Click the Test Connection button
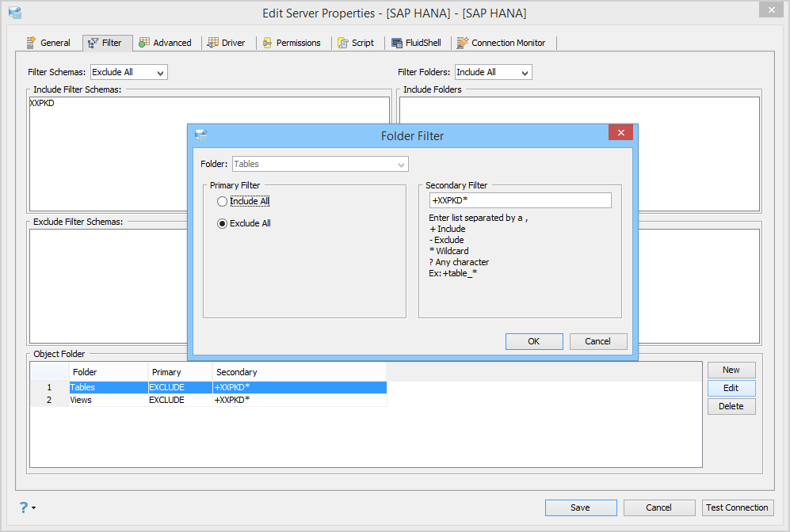790x532 pixels. pyautogui.click(x=738, y=507)
